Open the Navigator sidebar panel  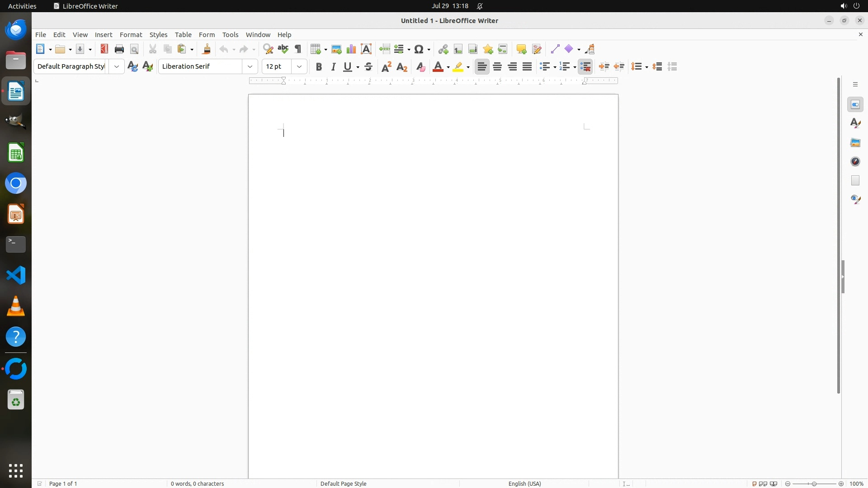tap(855, 162)
